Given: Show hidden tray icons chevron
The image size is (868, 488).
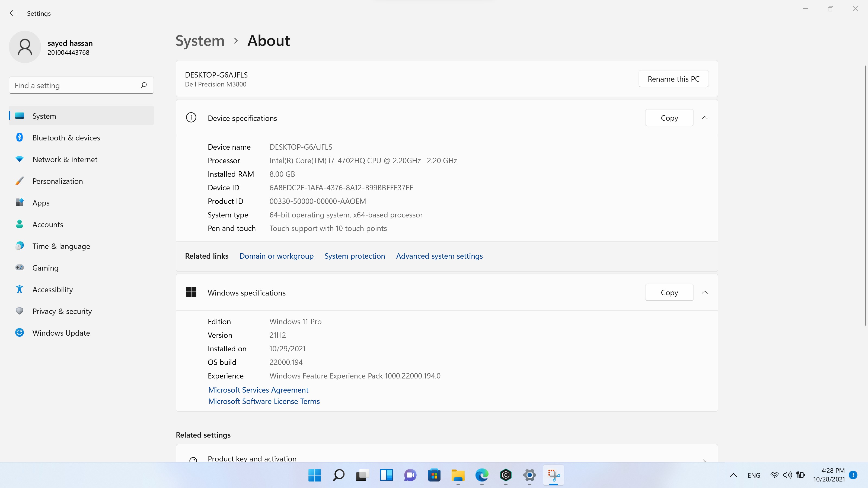Looking at the screenshot, I should click(x=733, y=475).
